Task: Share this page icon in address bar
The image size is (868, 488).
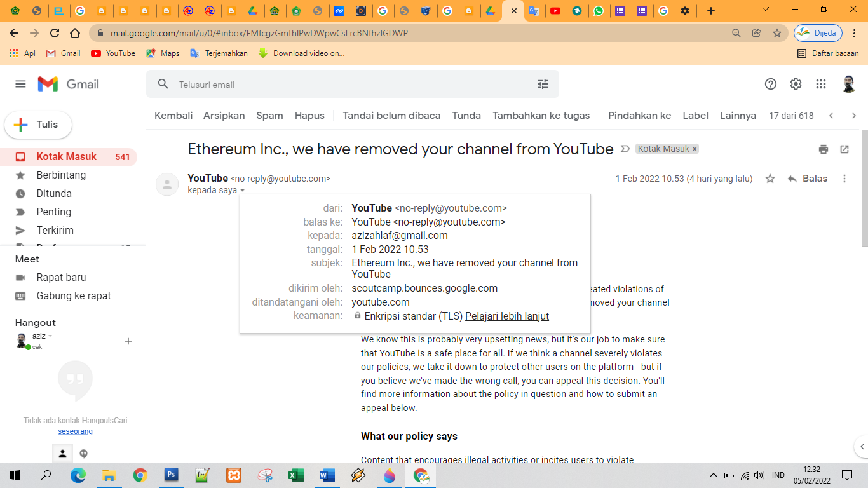Action: click(x=756, y=33)
